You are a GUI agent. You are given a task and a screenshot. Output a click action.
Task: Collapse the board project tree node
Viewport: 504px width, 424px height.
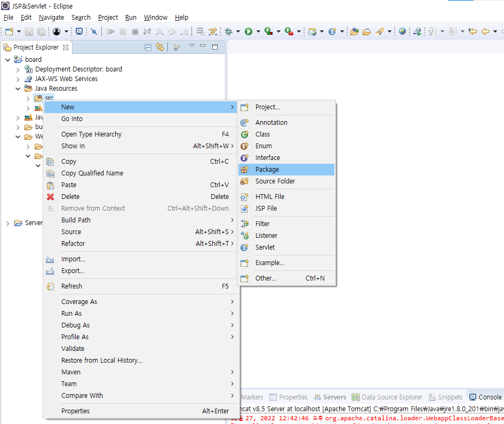click(7, 60)
